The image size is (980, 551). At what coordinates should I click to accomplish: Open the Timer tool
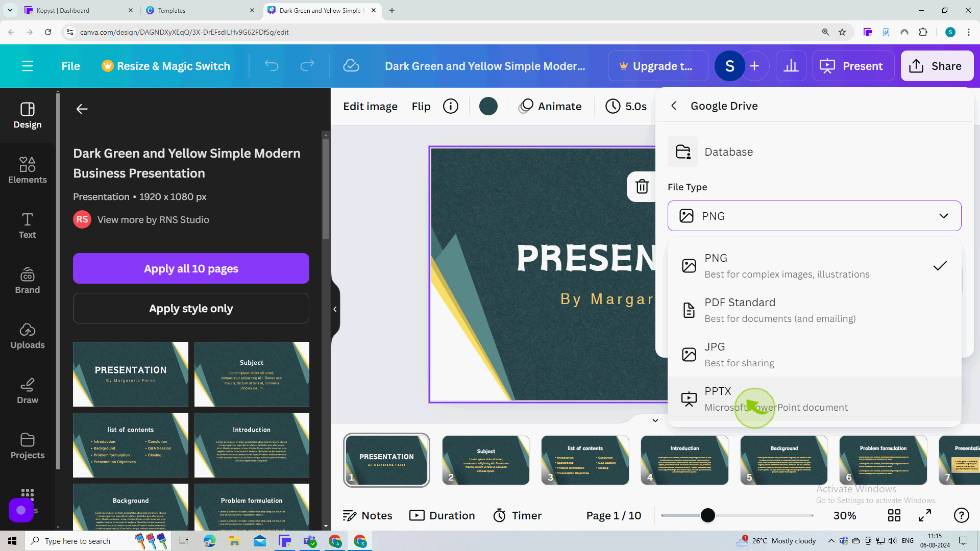point(518,515)
